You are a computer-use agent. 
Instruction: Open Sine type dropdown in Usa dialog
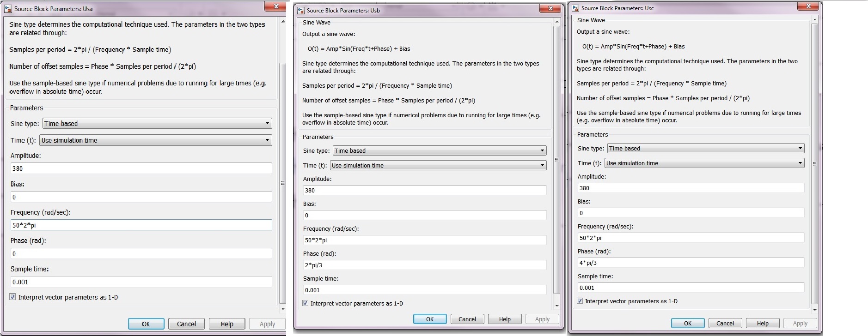(157, 124)
